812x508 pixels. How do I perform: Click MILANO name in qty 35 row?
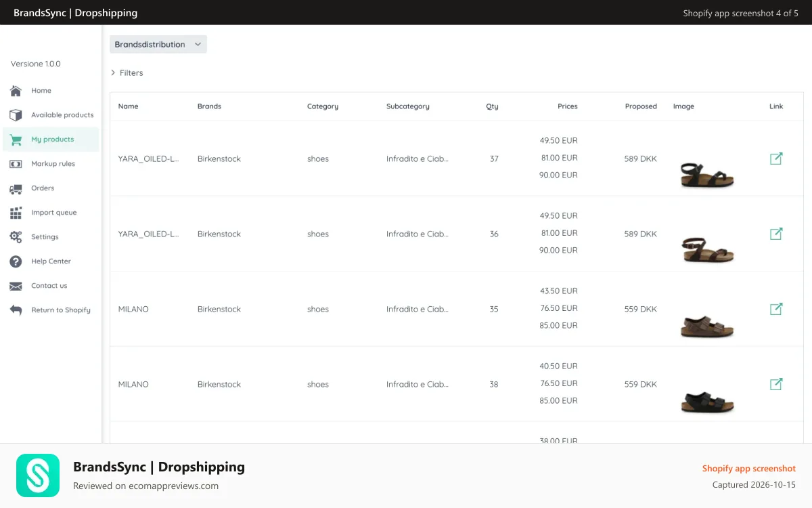pos(133,309)
